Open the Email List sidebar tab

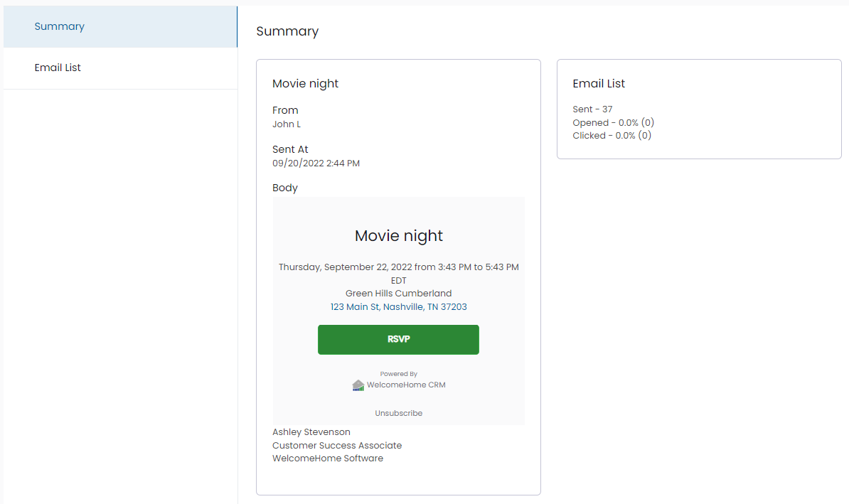coord(120,68)
